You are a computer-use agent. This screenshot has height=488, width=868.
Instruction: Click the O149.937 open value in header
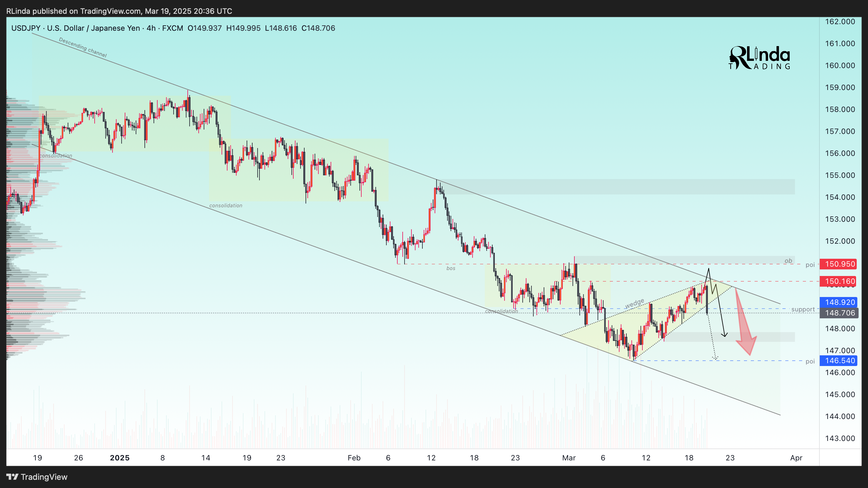(x=205, y=28)
